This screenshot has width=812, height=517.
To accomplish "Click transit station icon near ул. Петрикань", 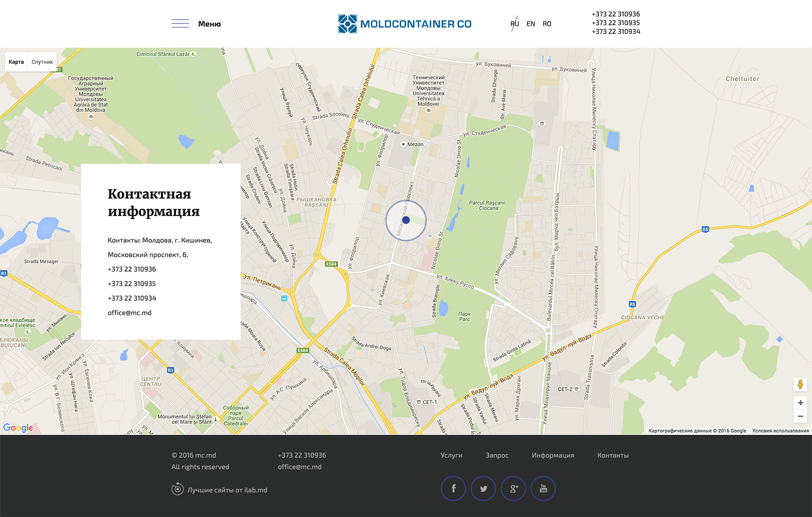I will point(284,299).
